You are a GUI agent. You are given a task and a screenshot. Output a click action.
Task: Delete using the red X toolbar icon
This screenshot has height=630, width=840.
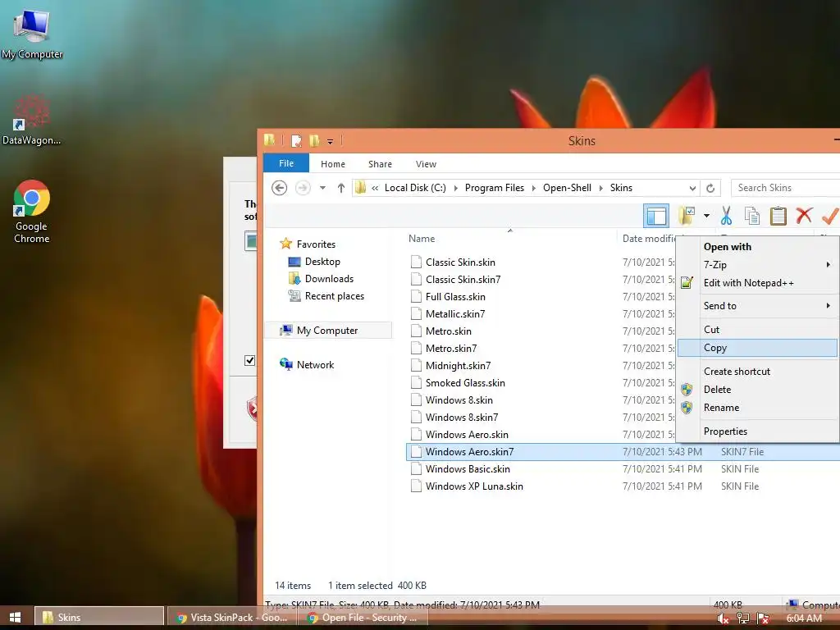[804, 216]
